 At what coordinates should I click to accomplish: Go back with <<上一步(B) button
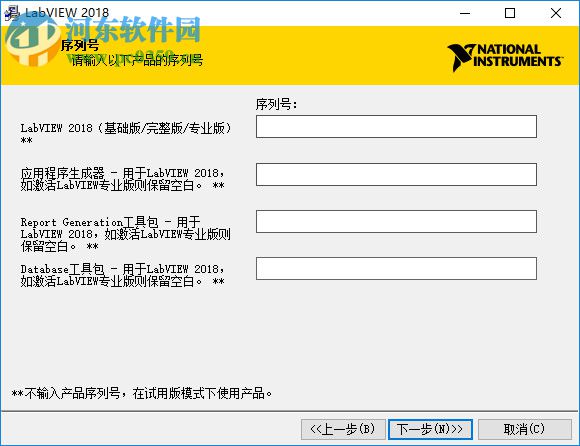343,429
